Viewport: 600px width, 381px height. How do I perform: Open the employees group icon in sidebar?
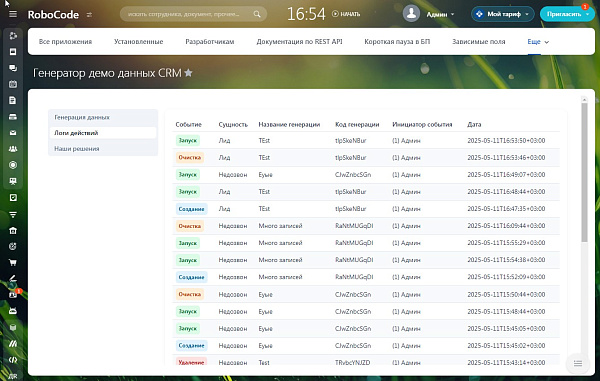13,149
